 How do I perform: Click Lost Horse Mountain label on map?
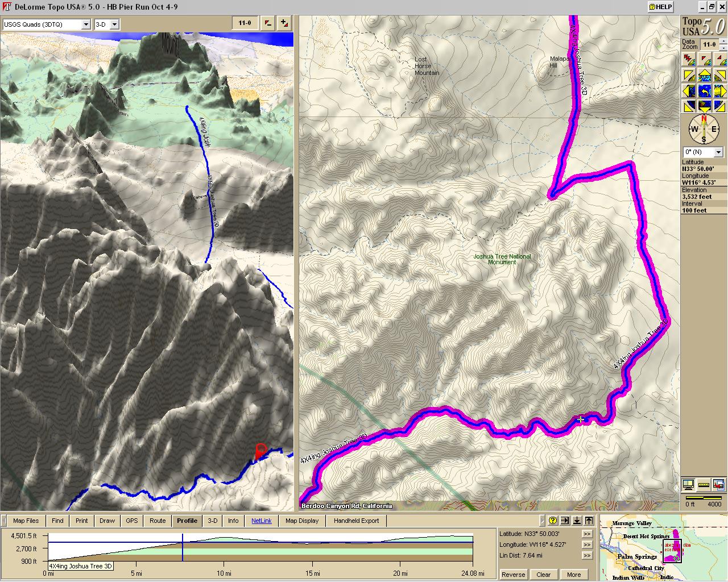pos(427,66)
